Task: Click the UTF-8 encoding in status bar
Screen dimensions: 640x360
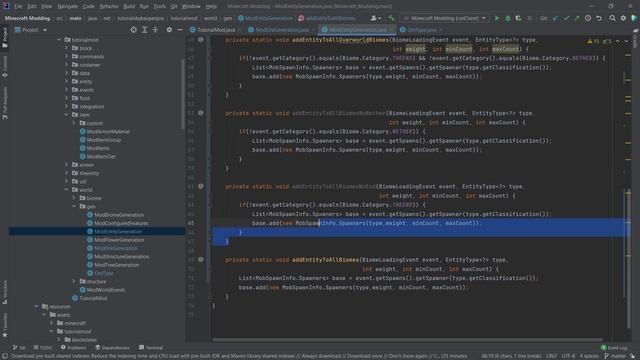Action: (x=568, y=356)
